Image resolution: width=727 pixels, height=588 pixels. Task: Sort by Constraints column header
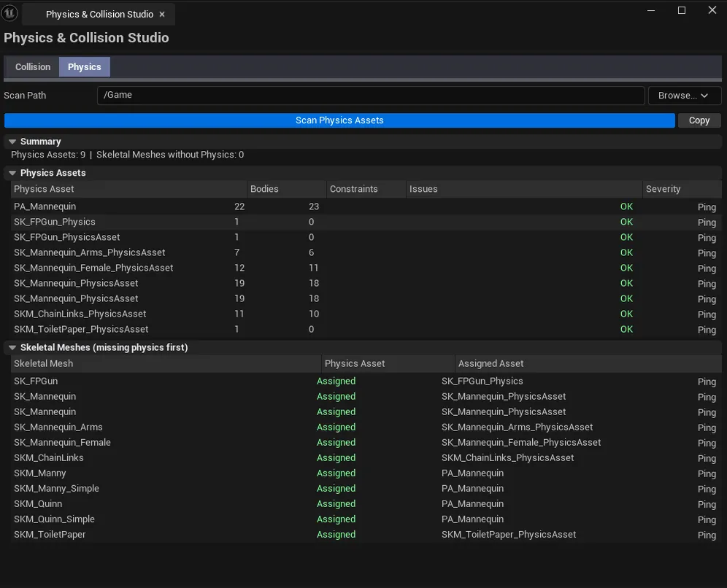366,189
